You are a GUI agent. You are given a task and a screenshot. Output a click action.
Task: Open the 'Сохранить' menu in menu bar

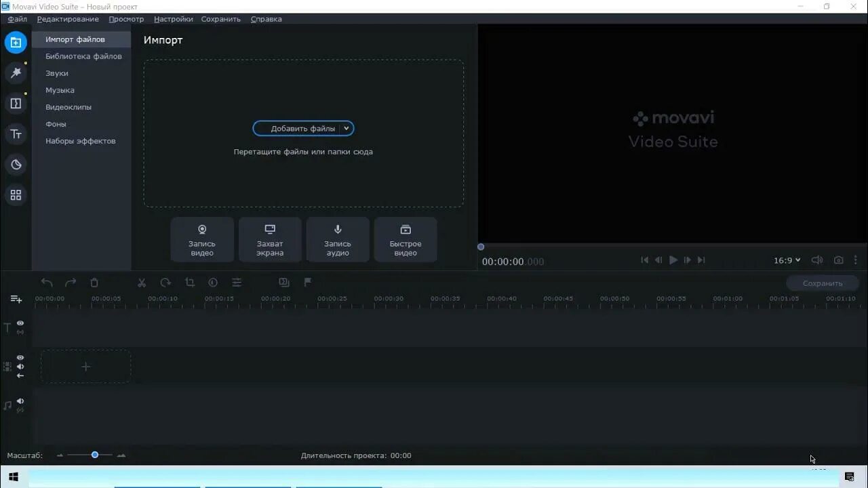click(221, 19)
